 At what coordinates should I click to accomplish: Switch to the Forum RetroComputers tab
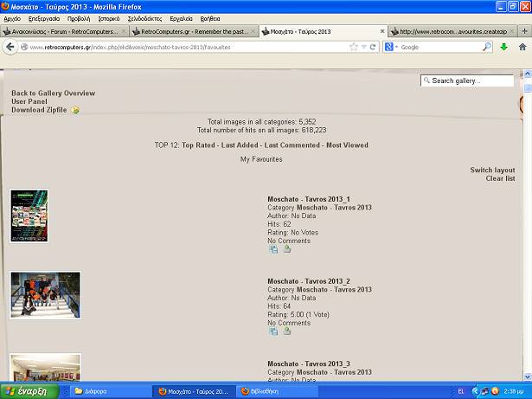[x=64, y=31]
